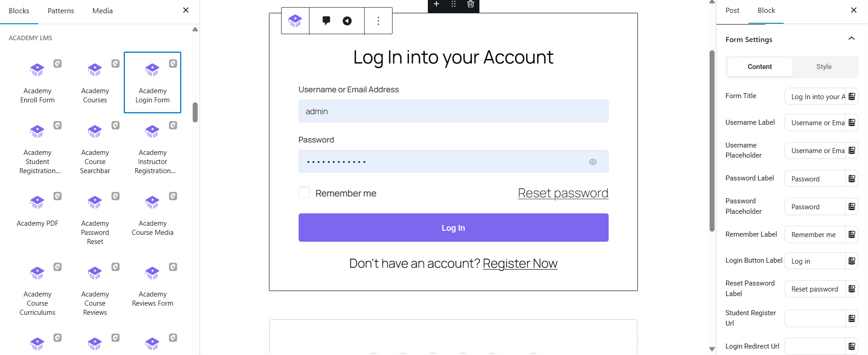Viewport: 868px width, 355px height.
Task: Open the Style tab in Form Settings
Action: pos(824,67)
